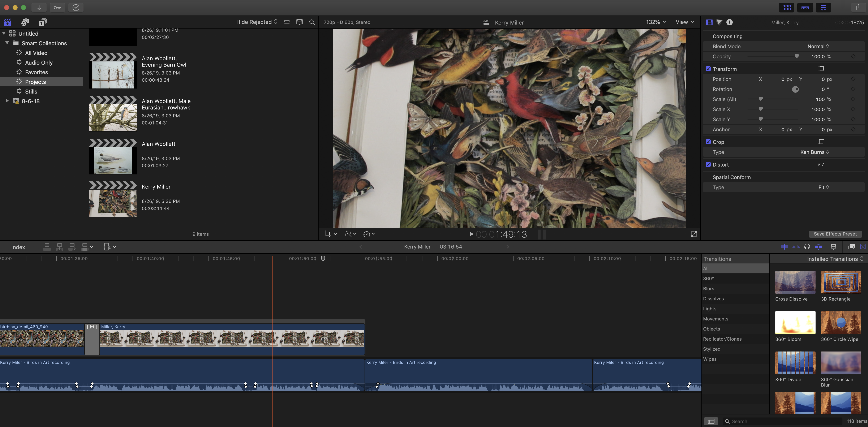Open the Share export icon
The width and height of the screenshot is (868, 427).
click(x=859, y=7)
